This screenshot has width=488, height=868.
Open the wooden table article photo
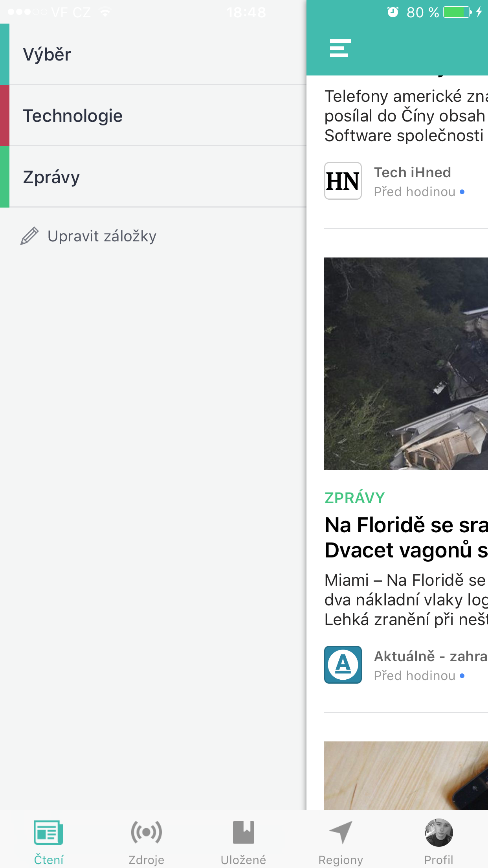pyautogui.click(x=406, y=776)
